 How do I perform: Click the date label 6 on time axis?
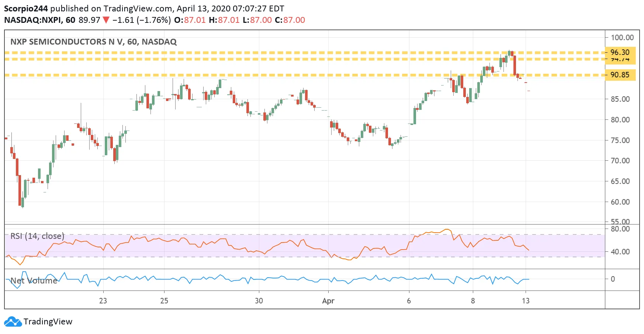tap(409, 301)
